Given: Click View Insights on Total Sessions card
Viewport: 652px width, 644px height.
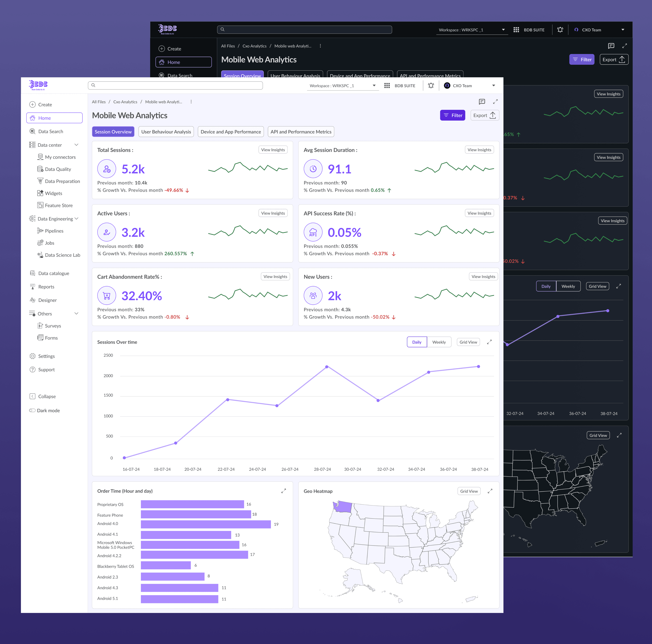Looking at the screenshot, I should click(273, 150).
